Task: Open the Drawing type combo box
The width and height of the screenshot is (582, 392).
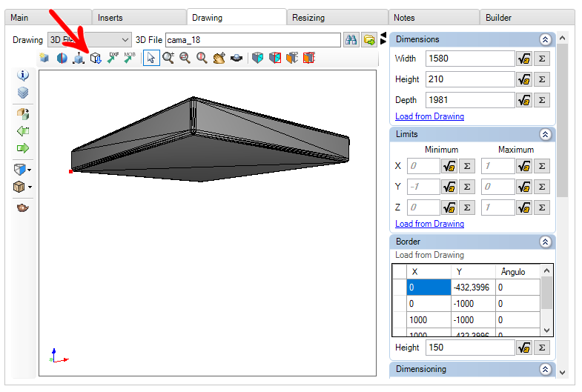Action: 90,40
